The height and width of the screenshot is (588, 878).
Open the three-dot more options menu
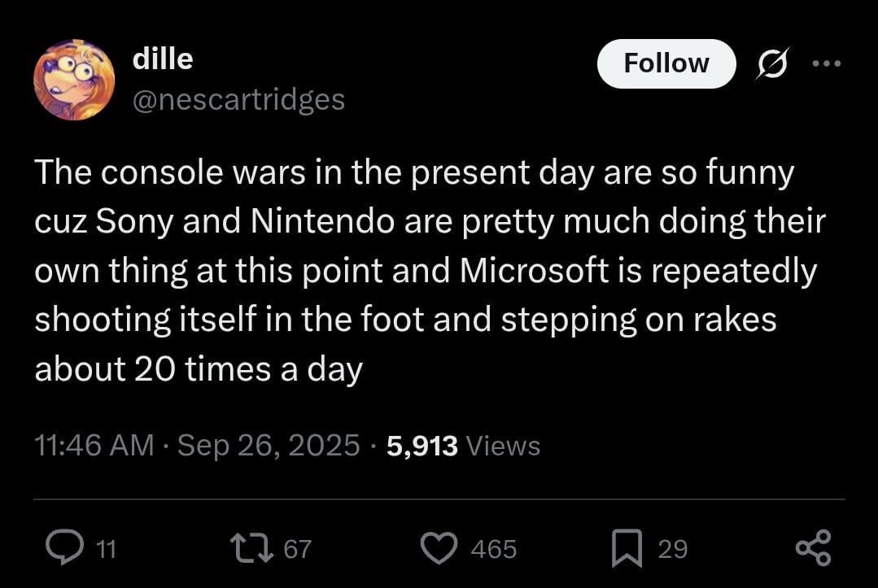pyautogui.click(x=827, y=63)
